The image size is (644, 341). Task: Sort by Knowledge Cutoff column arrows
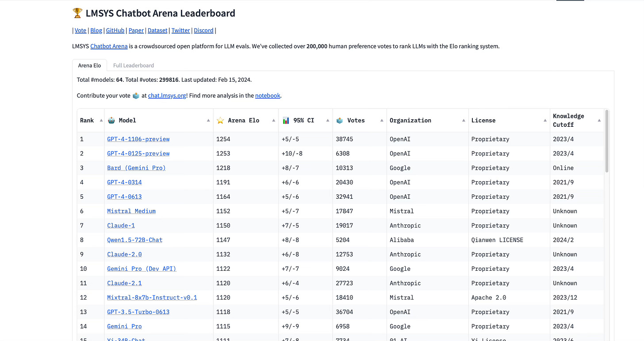599,121
